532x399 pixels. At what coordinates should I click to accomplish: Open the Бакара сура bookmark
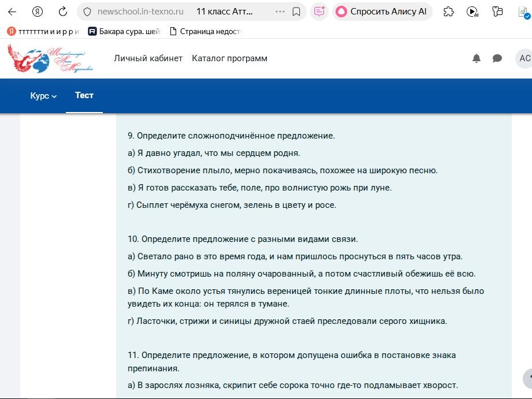[x=124, y=32]
